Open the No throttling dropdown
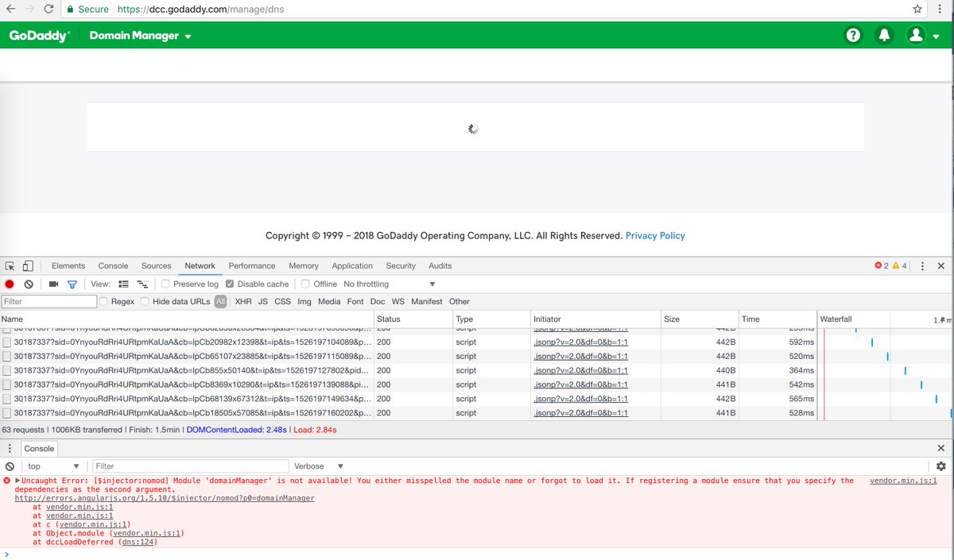Viewport: 954px width, 560px height. pyautogui.click(x=390, y=284)
